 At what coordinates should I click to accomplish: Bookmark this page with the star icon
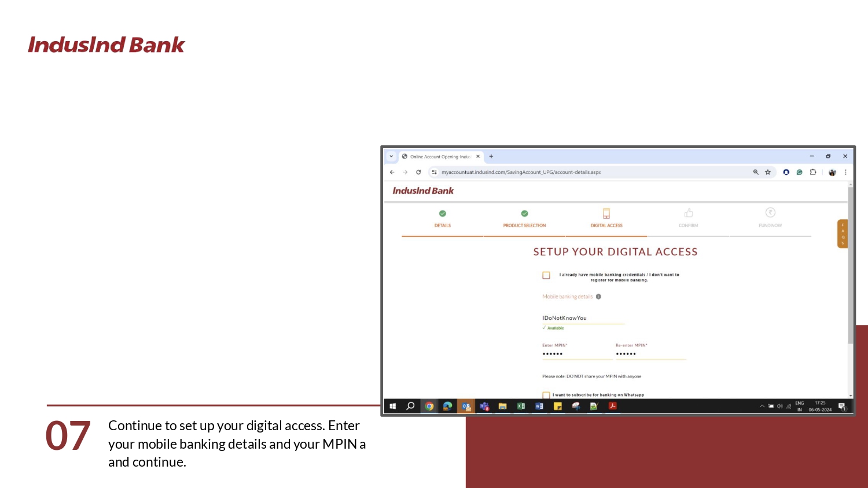point(768,172)
